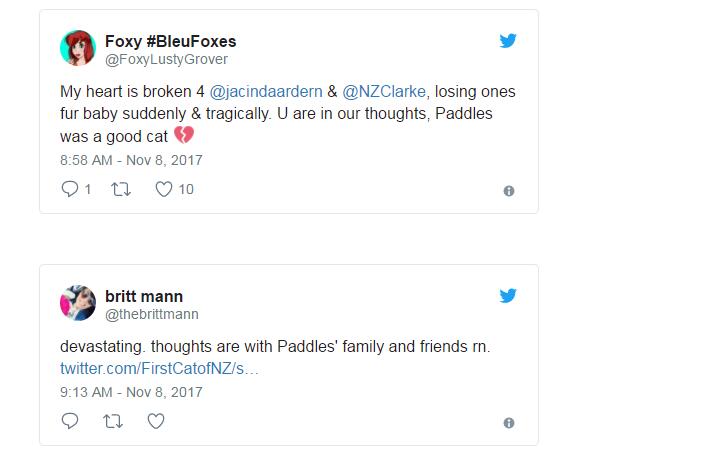Click britt mann's avatar image
The height and width of the screenshot is (459, 725).
[x=78, y=303]
